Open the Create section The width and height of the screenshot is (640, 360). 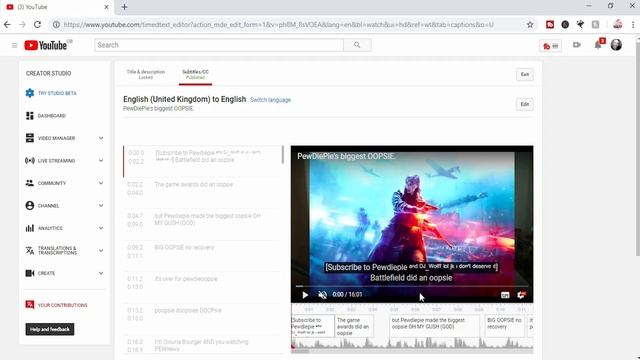tap(46, 273)
